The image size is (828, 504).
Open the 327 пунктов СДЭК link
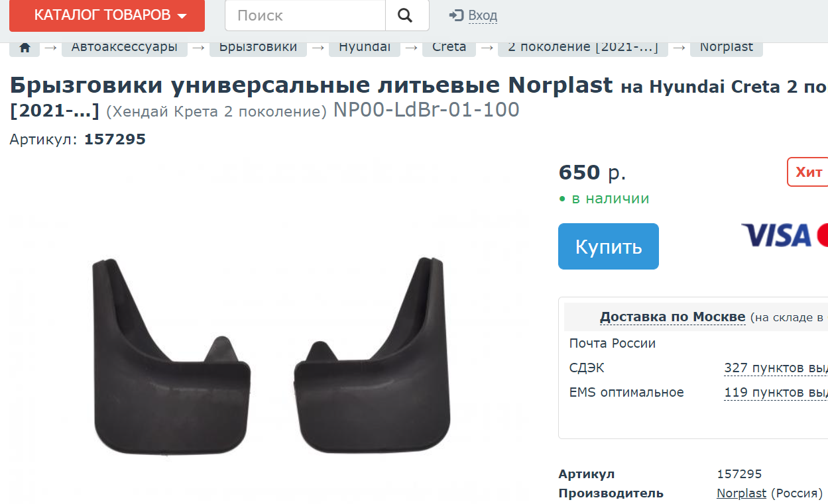(x=776, y=368)
